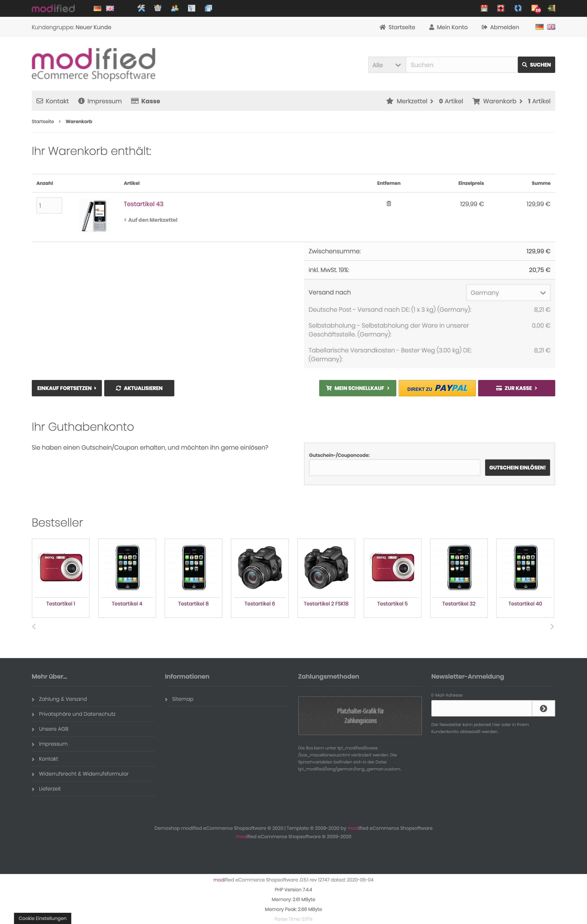Click Auf den Merkzettel link
The width and height of the screenshot is (587, 924).
pyautogui.click(x=150, y=220)
